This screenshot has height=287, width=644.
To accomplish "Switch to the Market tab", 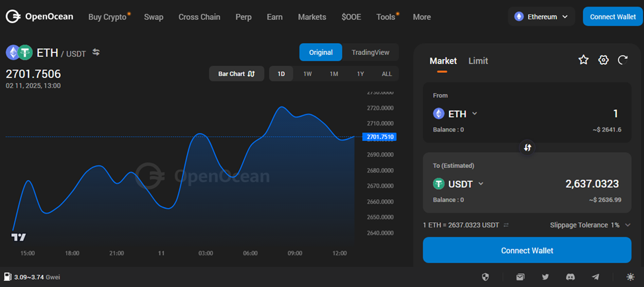I will pos(443,61).
